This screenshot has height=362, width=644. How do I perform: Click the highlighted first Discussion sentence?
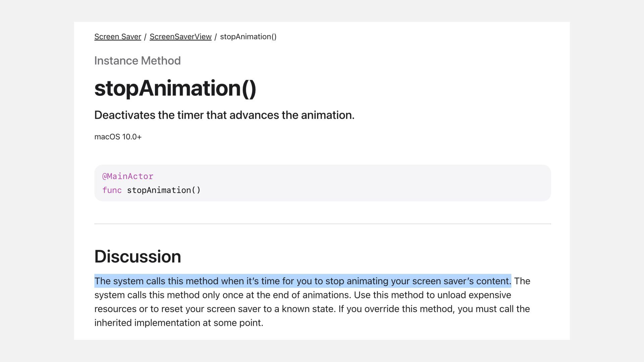(302, 281)
